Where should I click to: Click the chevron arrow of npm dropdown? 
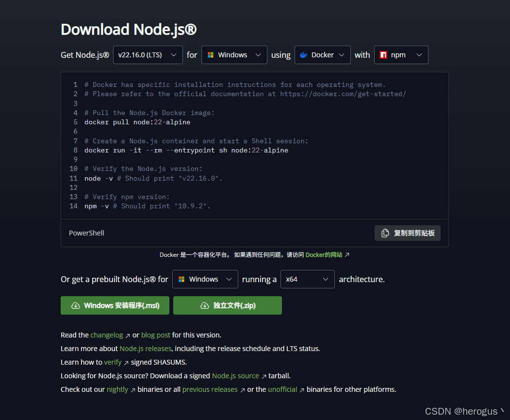[x=419, y=55]
